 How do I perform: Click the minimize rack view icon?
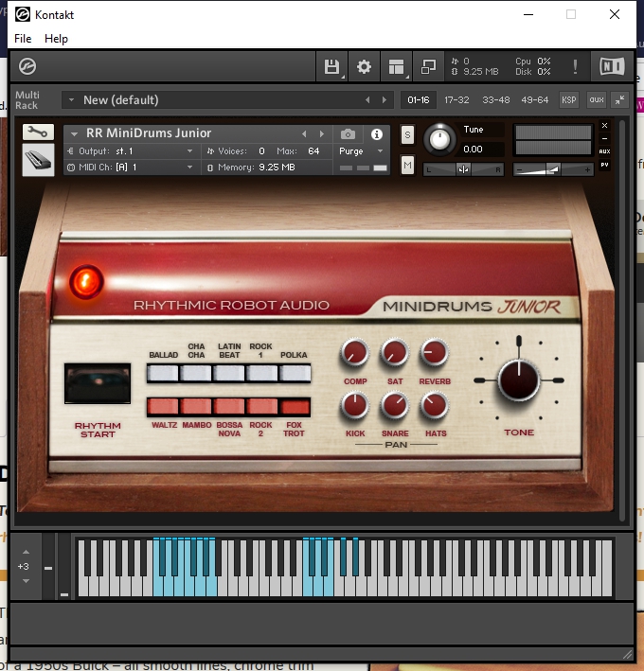[428, 66]
